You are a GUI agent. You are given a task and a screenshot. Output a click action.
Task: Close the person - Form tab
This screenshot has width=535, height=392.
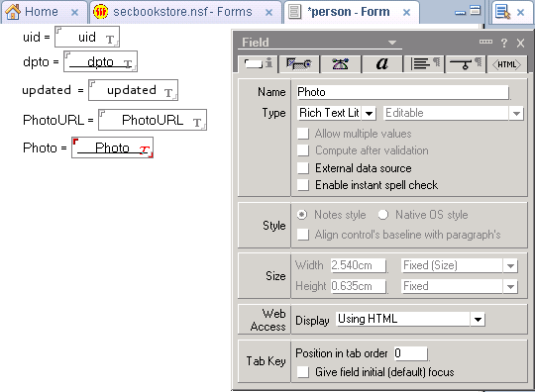[x=406, y=13]
